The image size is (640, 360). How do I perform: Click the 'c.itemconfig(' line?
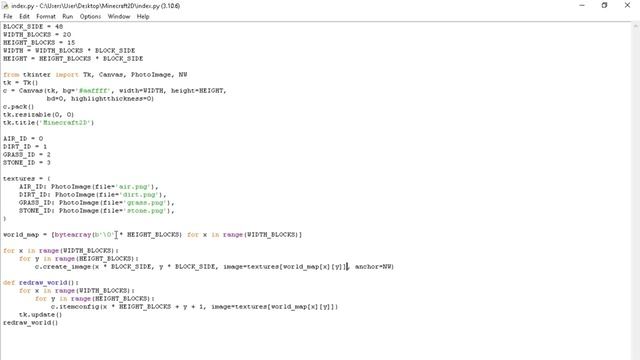point(195,307)
